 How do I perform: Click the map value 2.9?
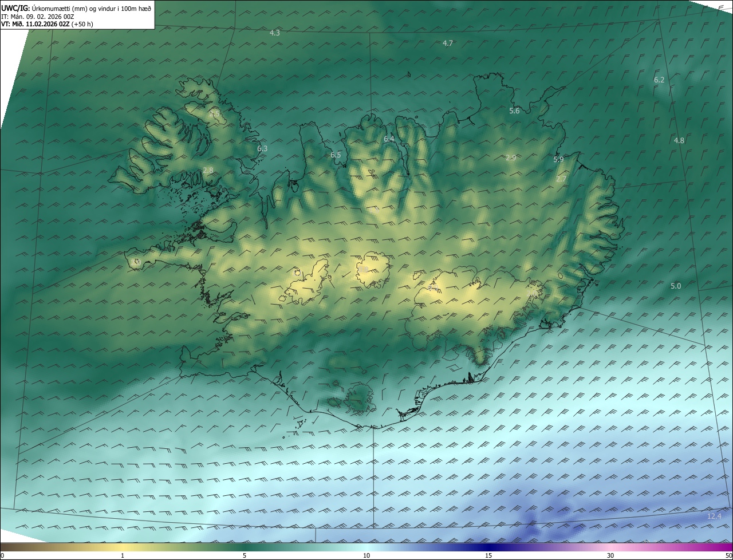(x=511, y=158)
